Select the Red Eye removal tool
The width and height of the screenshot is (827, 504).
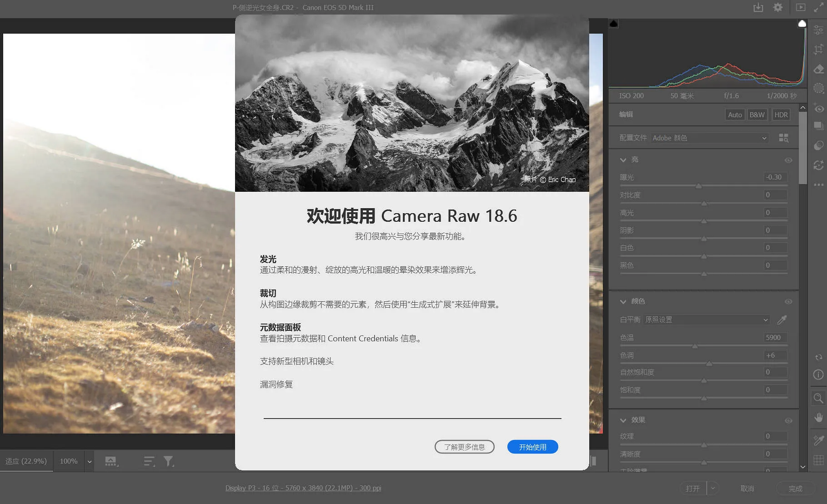click(818, 108)
